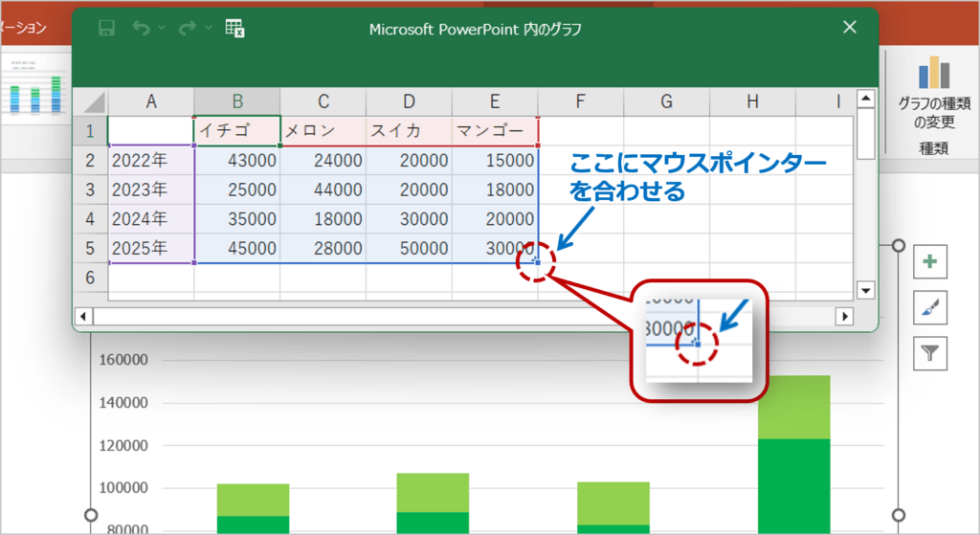Open Change Chart Type (グラフの種類の変更)
The height and width of the screenshot is (535, 980).
934,94
